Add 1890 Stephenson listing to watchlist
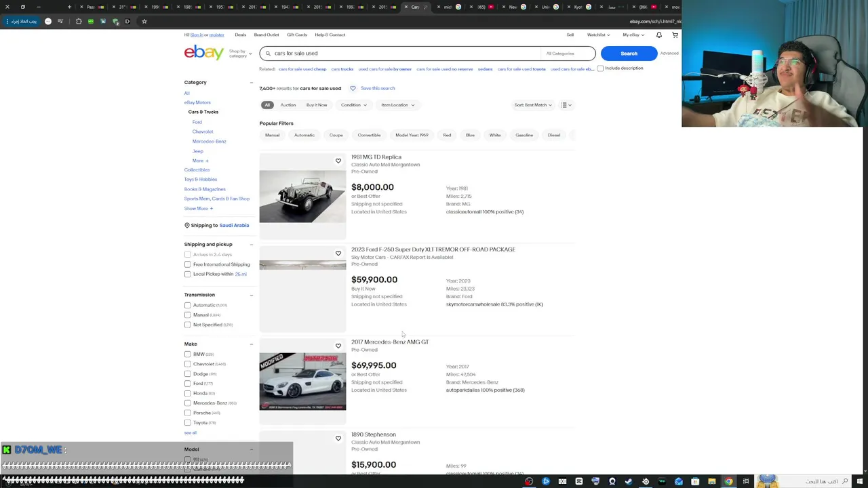This screenshot has height=488, width=868. (338, 439)
